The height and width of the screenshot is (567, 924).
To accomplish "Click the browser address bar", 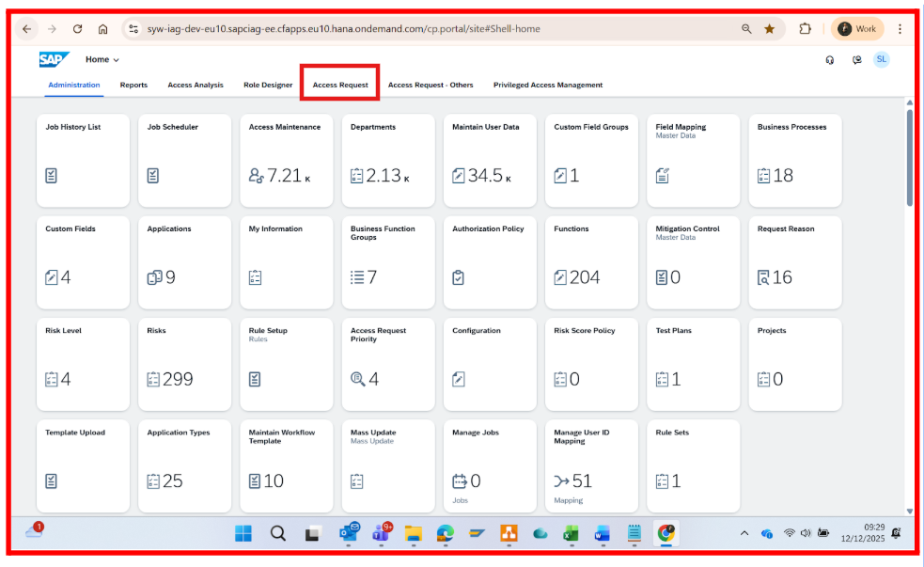I will 423,29.
